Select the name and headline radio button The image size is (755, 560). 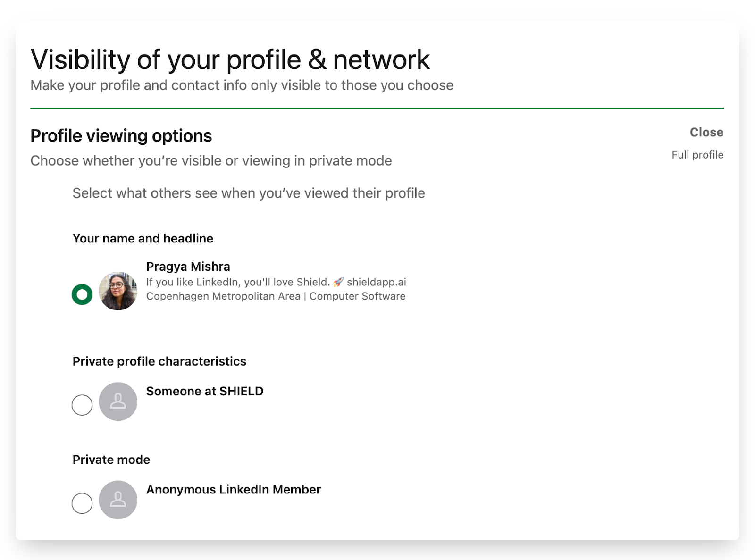pyautogui.click(x=81, y=294)
